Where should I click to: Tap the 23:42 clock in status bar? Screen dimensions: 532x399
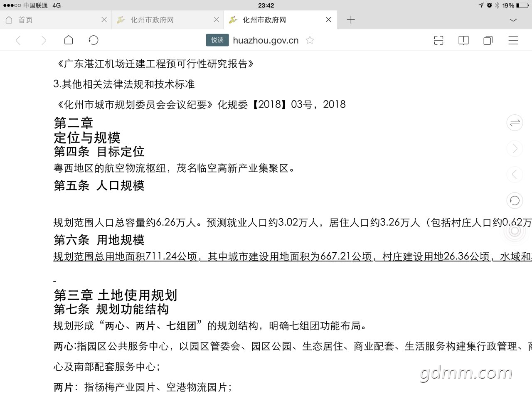click(266, 5)
